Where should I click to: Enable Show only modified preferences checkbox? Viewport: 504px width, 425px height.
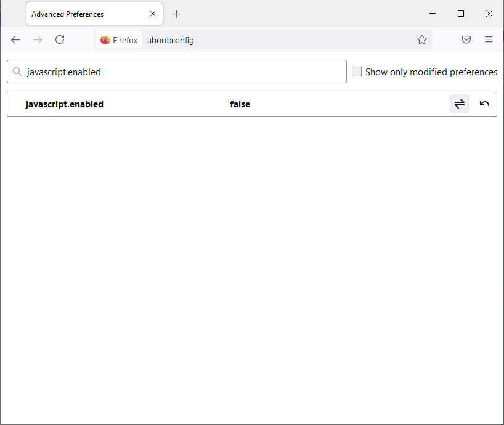pyautogui.click(x=357, y=72)
